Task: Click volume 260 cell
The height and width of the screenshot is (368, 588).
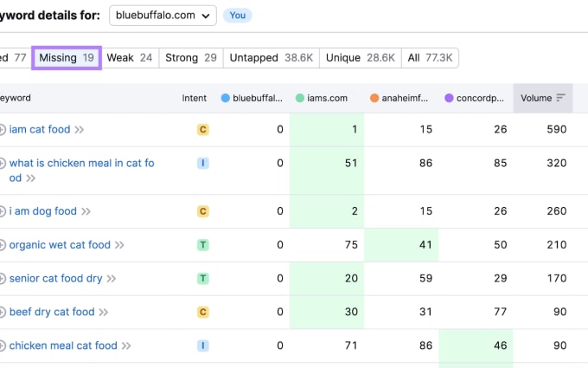Action: click(557, 211)
